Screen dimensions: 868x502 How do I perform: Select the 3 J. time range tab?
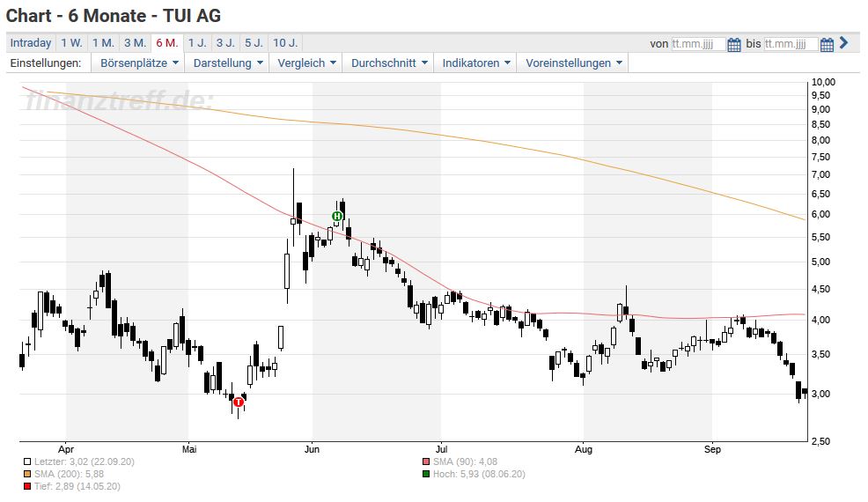225,42
